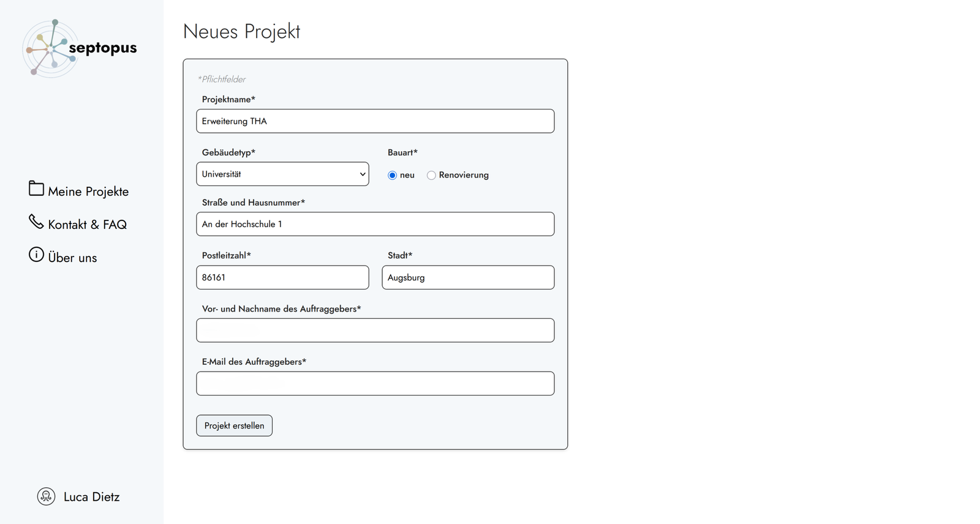
Task: Focus the Straße und Hausnummer field
Action: click(375, 224)
